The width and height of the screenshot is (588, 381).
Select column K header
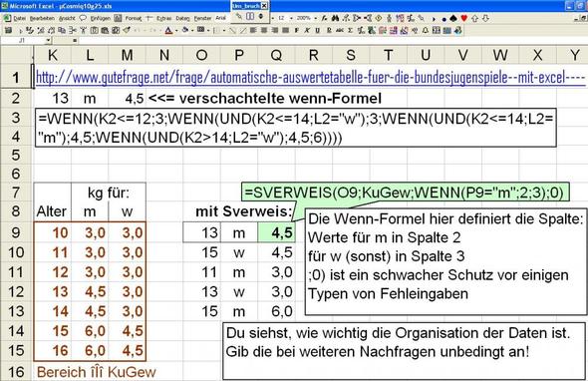point(53,55)
